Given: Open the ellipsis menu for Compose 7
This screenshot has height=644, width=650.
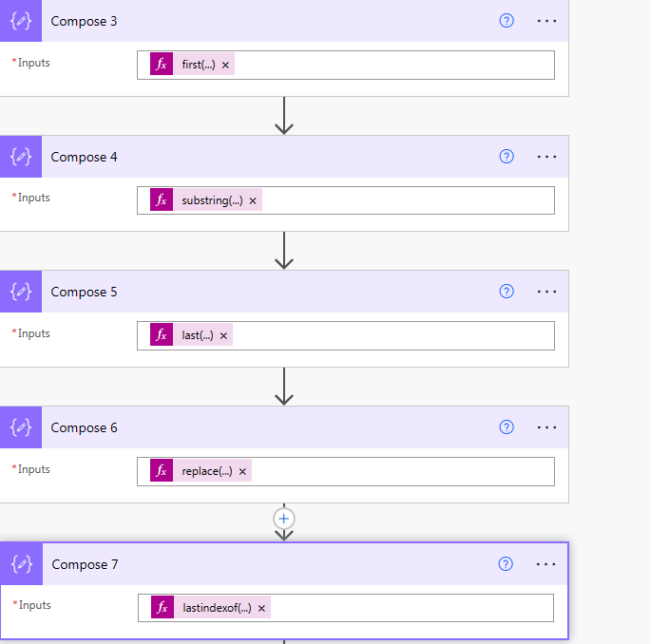Looking at the screenshot, I should click(x=545, y=564).
